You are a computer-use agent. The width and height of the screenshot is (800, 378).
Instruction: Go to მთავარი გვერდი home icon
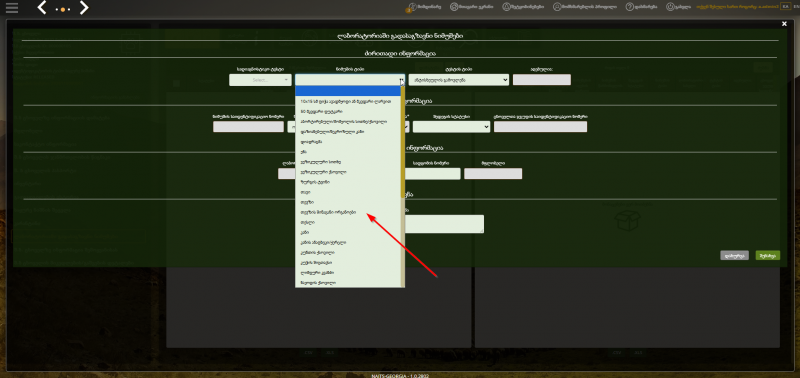point(454,7)
